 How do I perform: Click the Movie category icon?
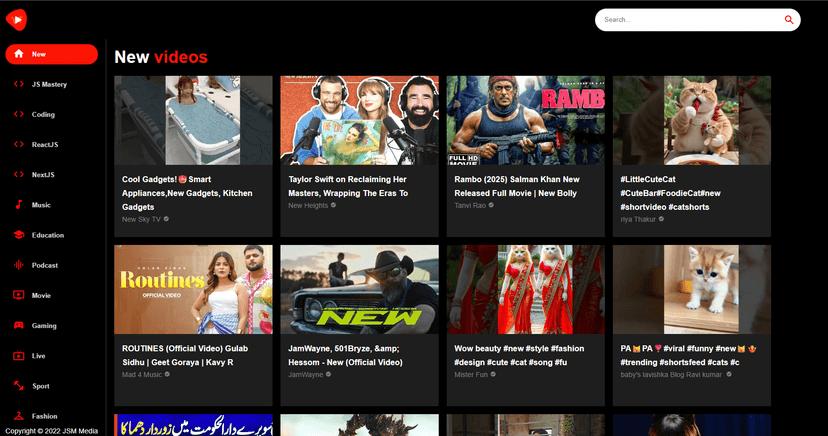click(x=18, y=295)
